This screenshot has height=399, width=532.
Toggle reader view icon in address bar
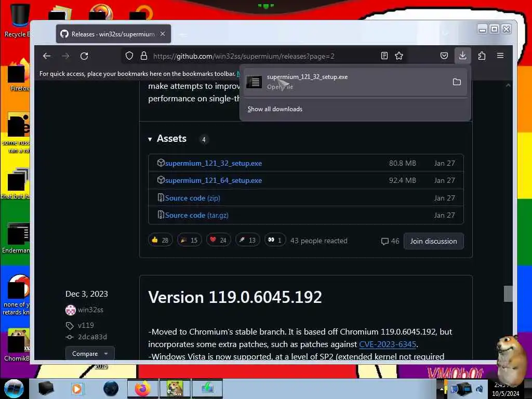[384, 56]
